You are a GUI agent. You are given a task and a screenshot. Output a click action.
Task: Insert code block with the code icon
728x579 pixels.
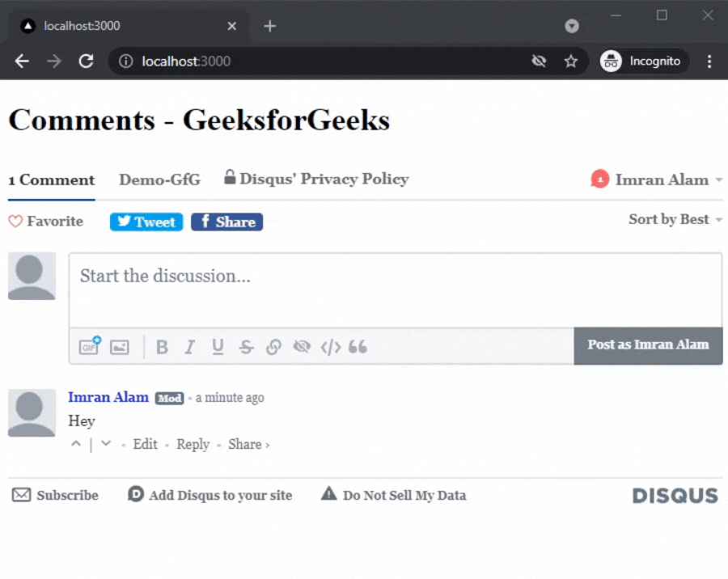(331, 347)
